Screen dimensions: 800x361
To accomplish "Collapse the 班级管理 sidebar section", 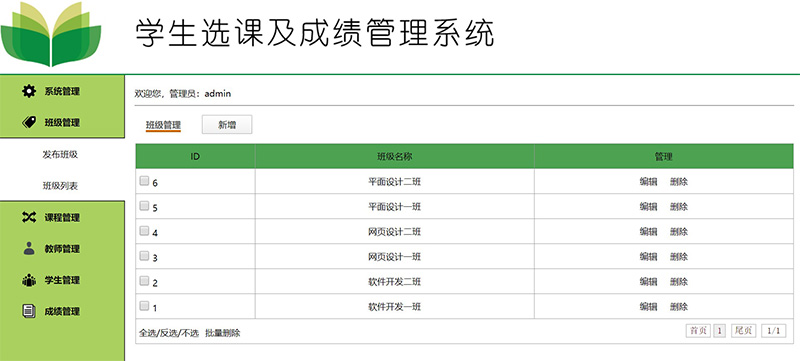I will click(x=62, y=122).
